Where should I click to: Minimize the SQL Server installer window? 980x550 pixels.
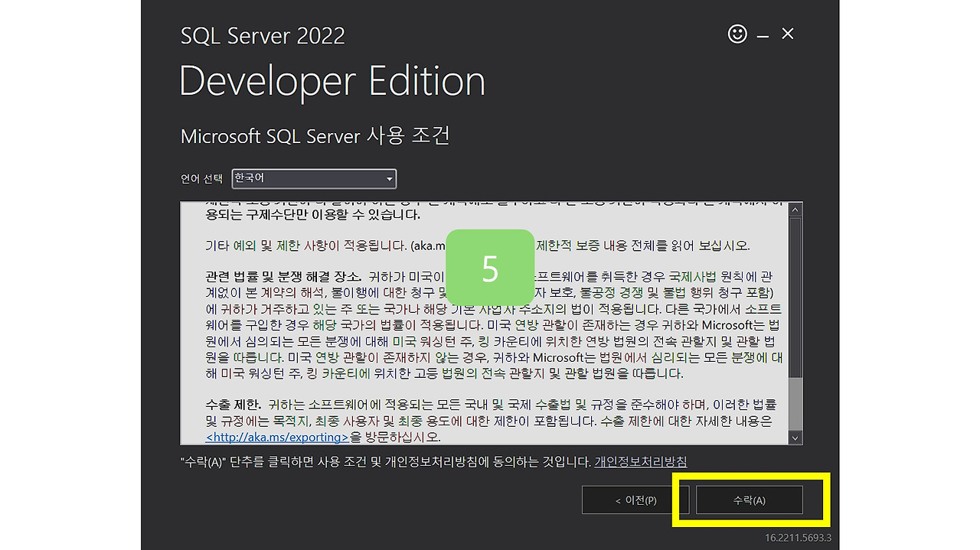(x=762, y=34)
